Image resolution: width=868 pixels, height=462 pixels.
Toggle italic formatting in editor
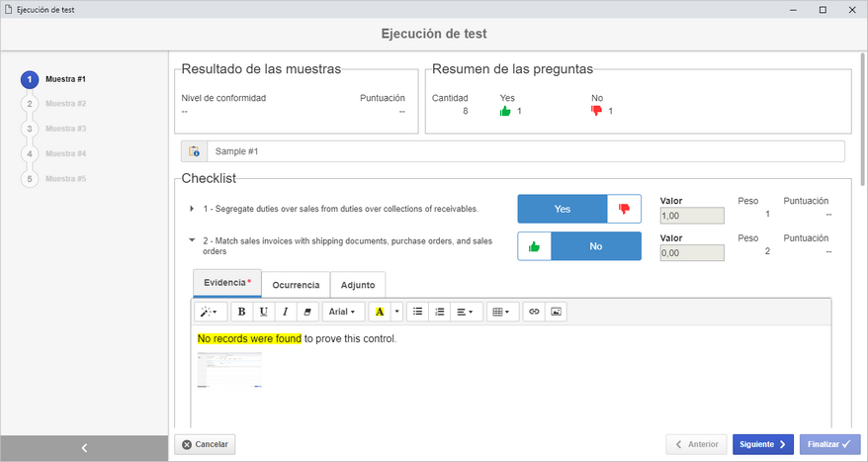click(x=285, y=312)
